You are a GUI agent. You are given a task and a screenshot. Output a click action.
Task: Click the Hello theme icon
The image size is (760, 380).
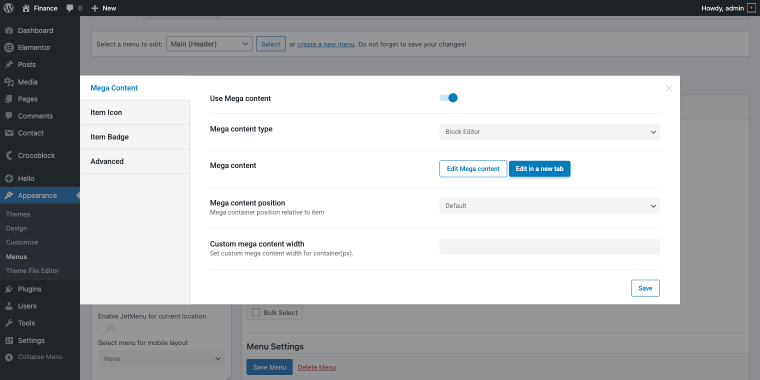pos(8,178)
